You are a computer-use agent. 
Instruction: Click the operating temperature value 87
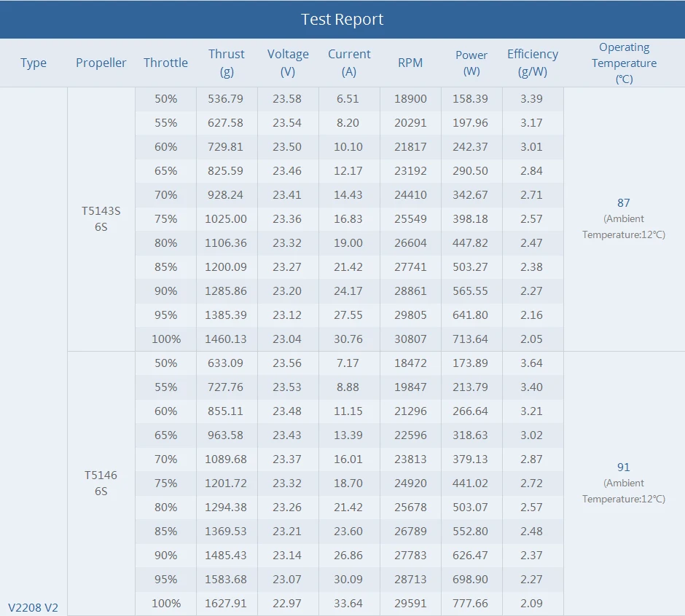(x=623, y=203)
